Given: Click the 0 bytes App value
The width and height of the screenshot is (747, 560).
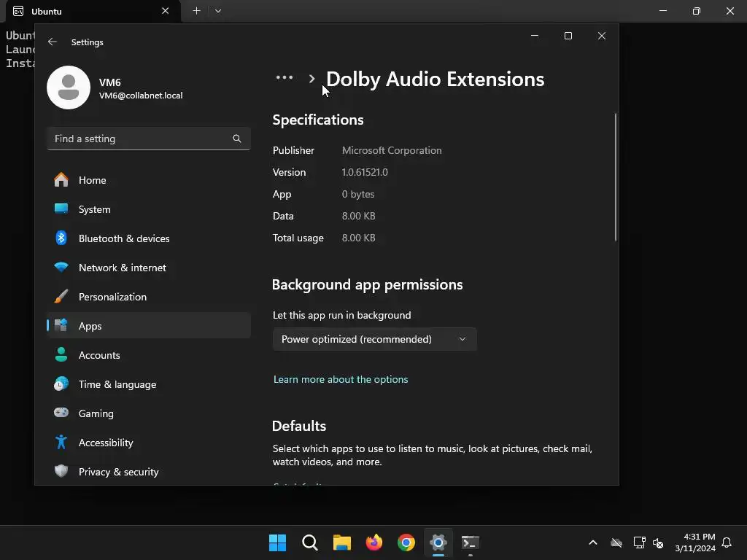Looking at the screenshot, I should coord(358,194).
